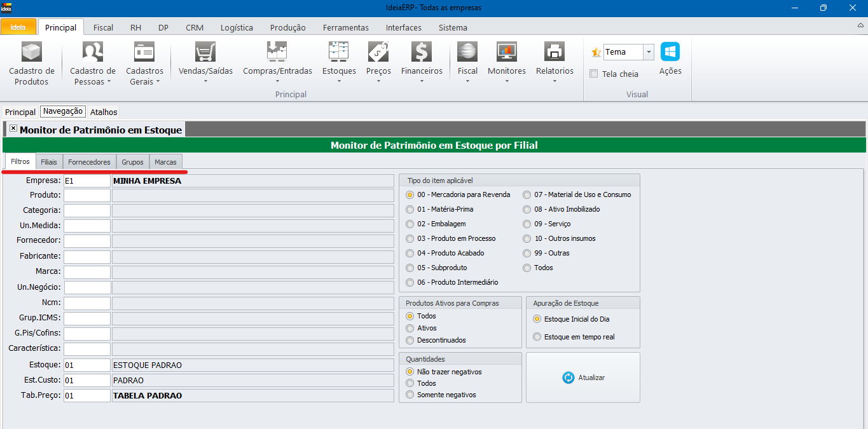Select Somente negativos quantity option

coord(410,395)
